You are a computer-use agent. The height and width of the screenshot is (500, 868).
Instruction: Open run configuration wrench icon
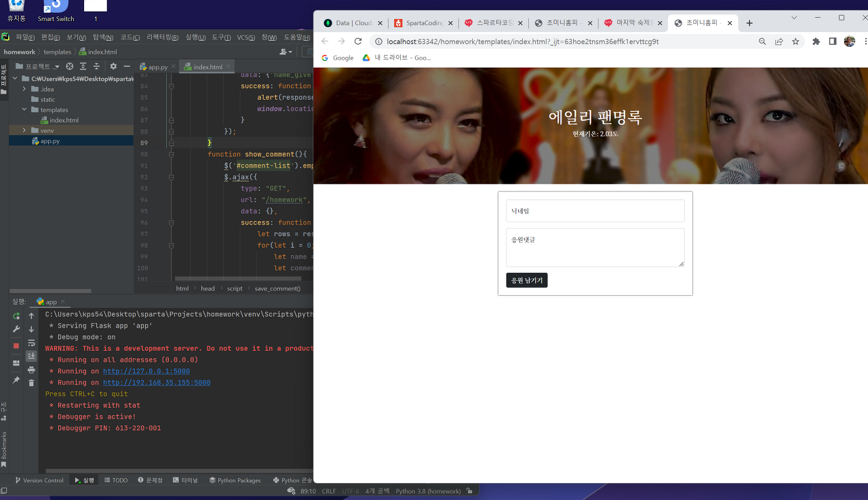16,330
